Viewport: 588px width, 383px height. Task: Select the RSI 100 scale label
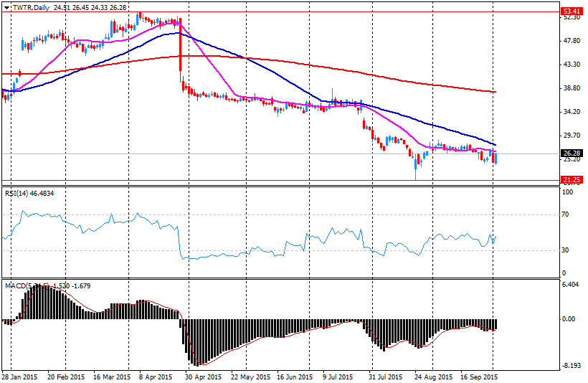click(x=568, y=191)
